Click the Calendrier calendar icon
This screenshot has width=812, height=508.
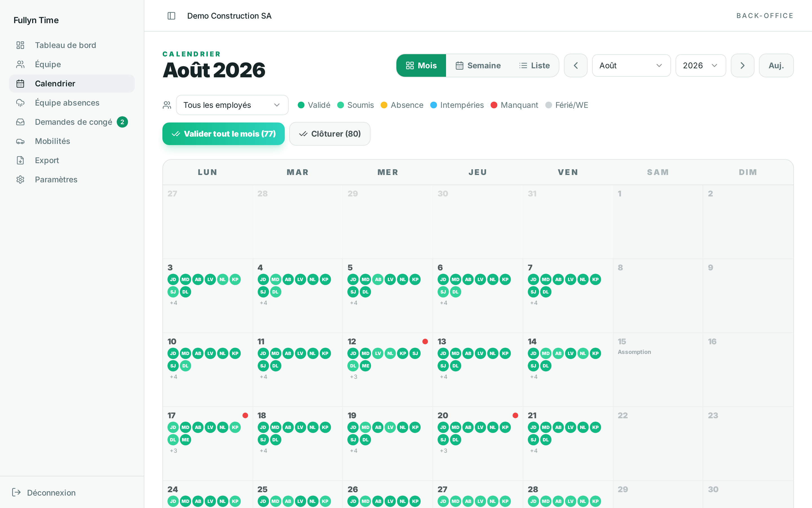pos(20,83)
